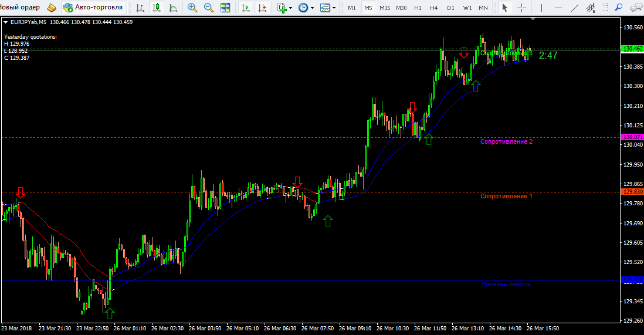The image size is (644, 335).
Task: Switch timeframe to M1
Action: pyautogui.click(x=351, y=8)
